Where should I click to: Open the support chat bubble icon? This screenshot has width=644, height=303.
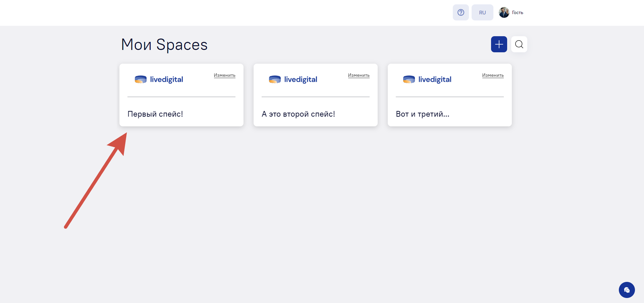tap(627, 290)
